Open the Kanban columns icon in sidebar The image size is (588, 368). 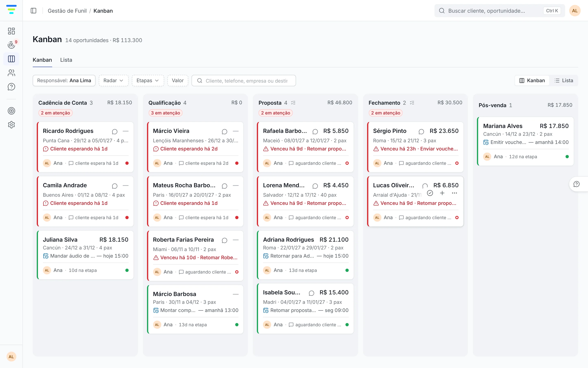[x=11, y=59]
